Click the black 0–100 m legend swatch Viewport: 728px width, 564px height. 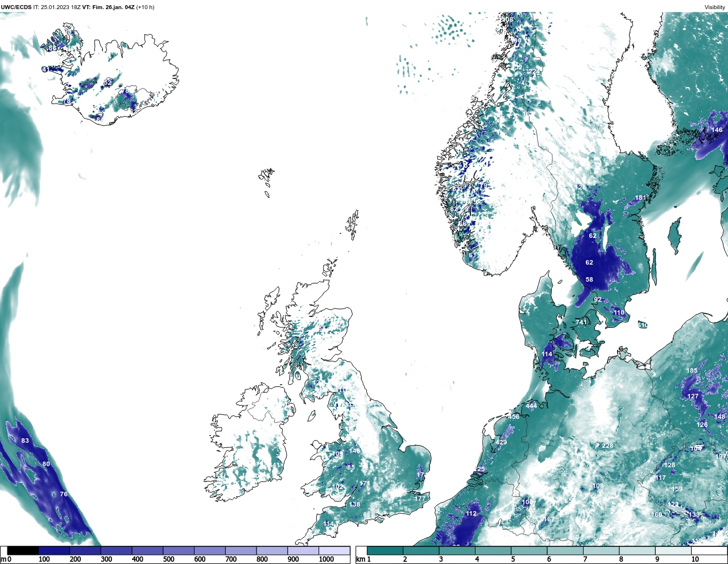point(23,551)
